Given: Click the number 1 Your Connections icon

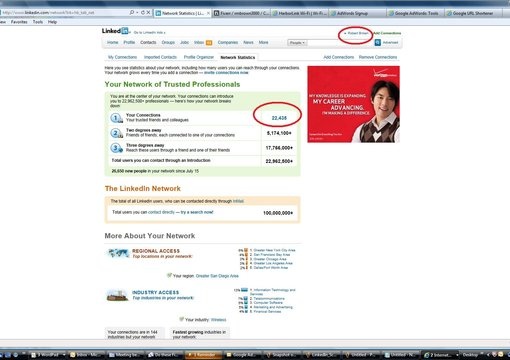Looking at the screenshot, I should point(116,118).
